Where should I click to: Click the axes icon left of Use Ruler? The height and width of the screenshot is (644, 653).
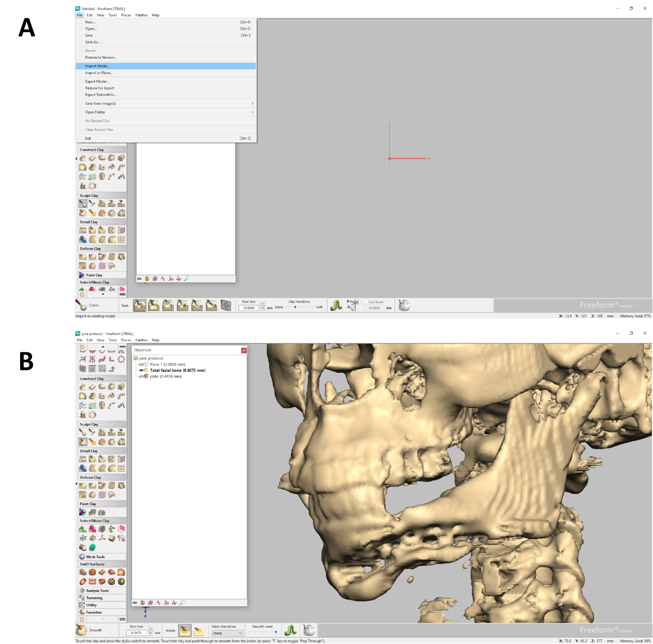click(x=353, y=305)
